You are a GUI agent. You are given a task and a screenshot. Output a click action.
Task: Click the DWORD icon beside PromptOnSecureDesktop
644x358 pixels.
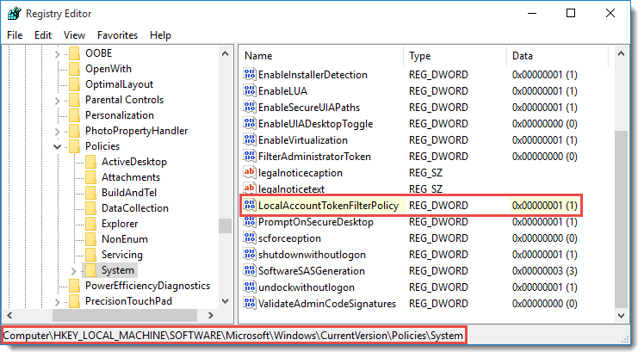(250, 222)
